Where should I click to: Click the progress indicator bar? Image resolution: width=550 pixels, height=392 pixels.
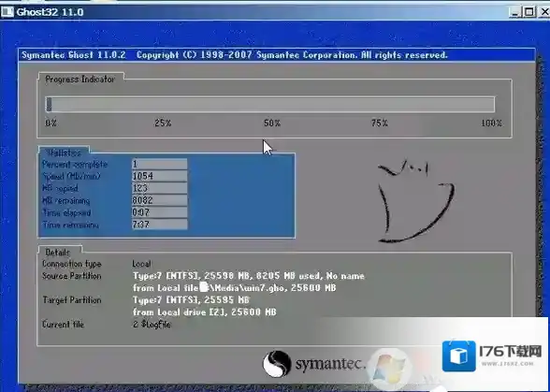269,105
